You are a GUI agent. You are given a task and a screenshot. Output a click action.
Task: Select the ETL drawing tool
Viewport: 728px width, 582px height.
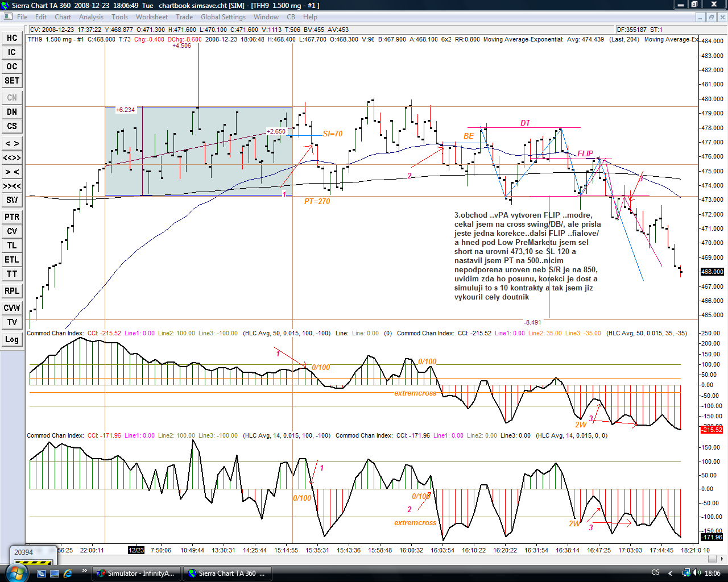(x=12, y=260)
